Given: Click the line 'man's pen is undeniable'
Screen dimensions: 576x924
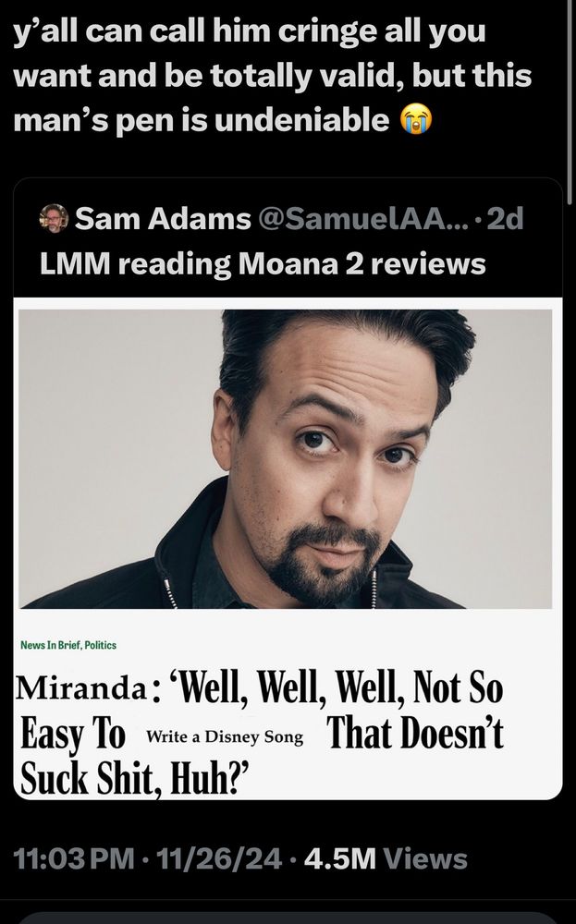Looking at the screenshot, I should 201,120.
